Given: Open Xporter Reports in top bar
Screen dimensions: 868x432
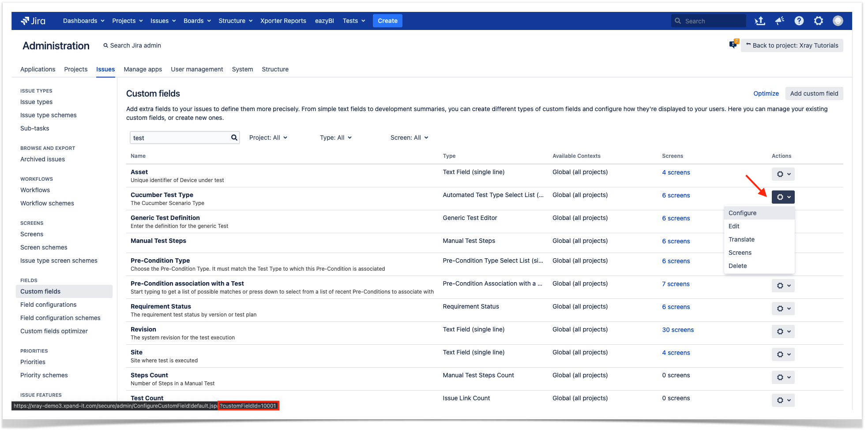Looking at the screenshot, I should tap(283, 21).
